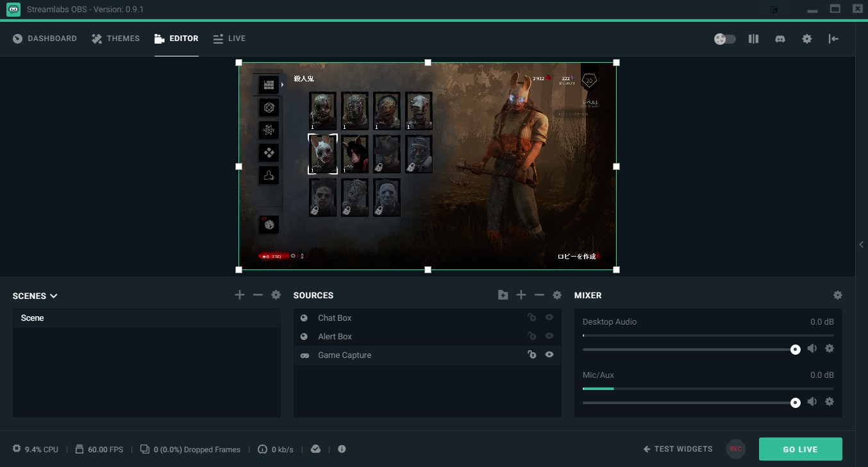Open source properties gear icon
Viewport: 868px width, 467px height.
[557, 295]
